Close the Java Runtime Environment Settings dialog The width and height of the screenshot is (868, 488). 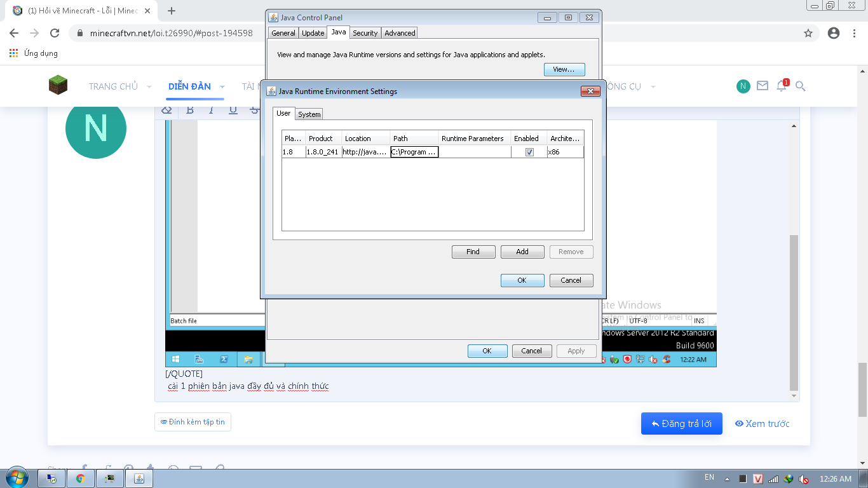590,91
